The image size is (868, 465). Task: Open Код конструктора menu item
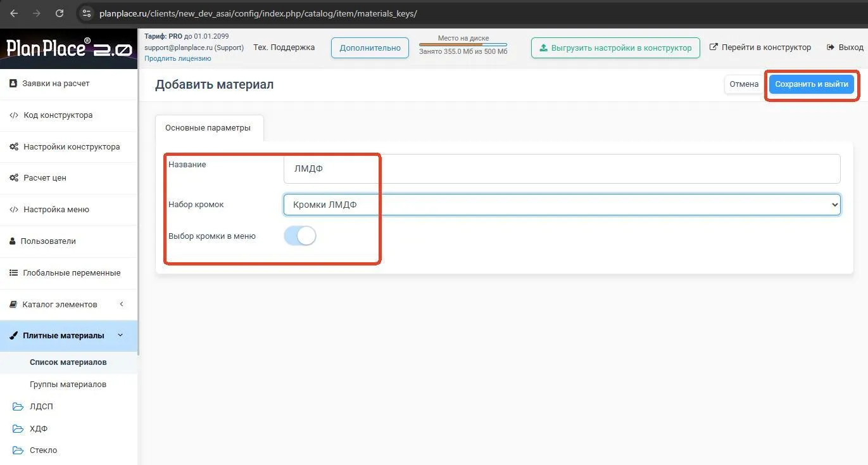[68, 115]
